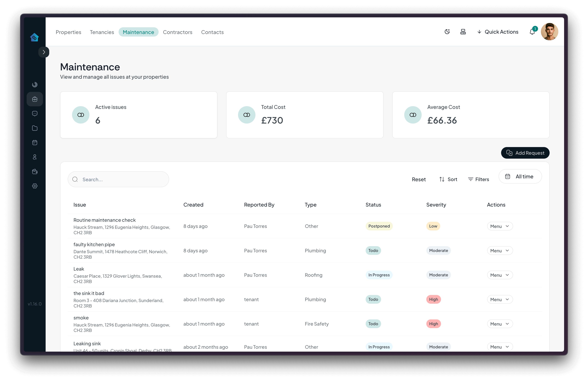
Task: Open the calendar icon in sidebar
Action: (x=35, y=143)
